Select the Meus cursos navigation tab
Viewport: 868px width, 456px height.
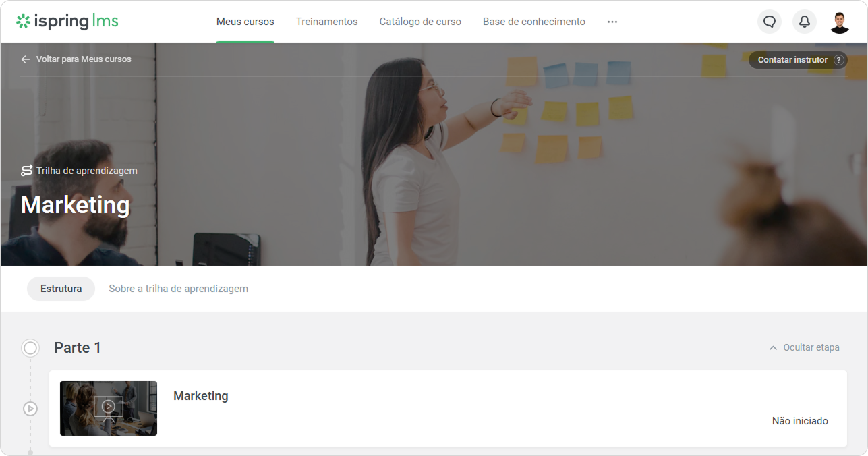(x=245, y=22)
